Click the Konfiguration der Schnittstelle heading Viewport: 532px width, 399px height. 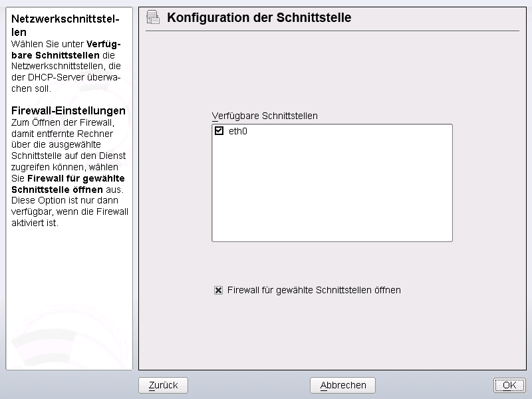[x=259, y=17]
